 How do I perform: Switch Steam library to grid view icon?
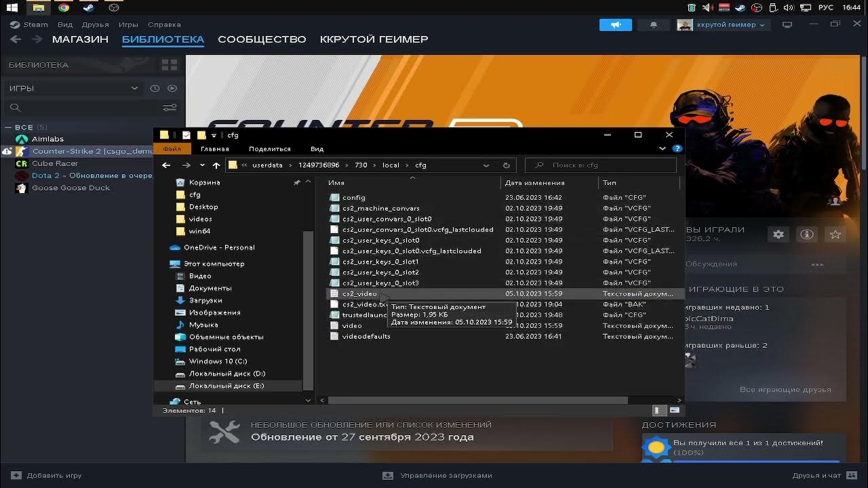(x=169, y=65)
